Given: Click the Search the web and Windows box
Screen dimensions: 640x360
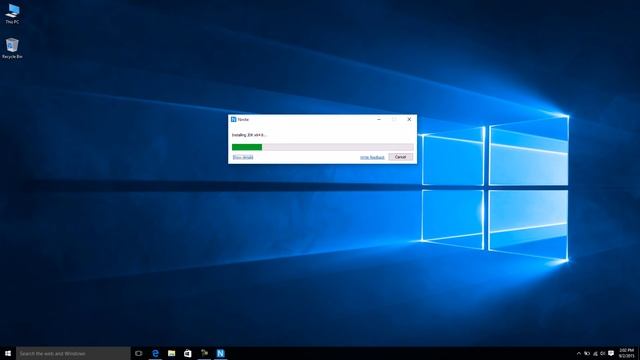Looking at the screenshot, I should coord(73,353).
